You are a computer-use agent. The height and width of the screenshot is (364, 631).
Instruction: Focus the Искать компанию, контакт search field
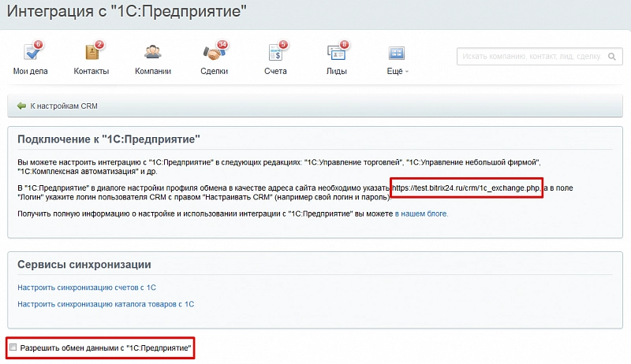coord(540,56)
